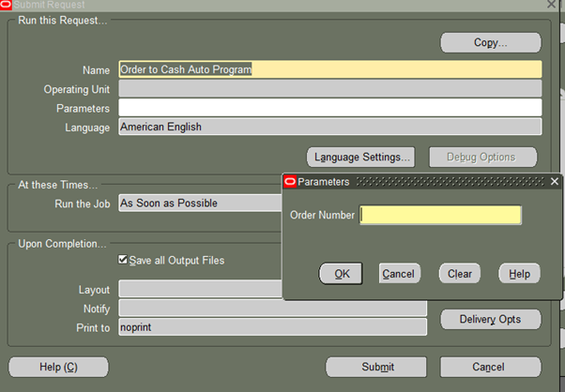This screenshot has height=392, width=565.
Task: Close the Submit Request window
Action: [x=551, y=5]
